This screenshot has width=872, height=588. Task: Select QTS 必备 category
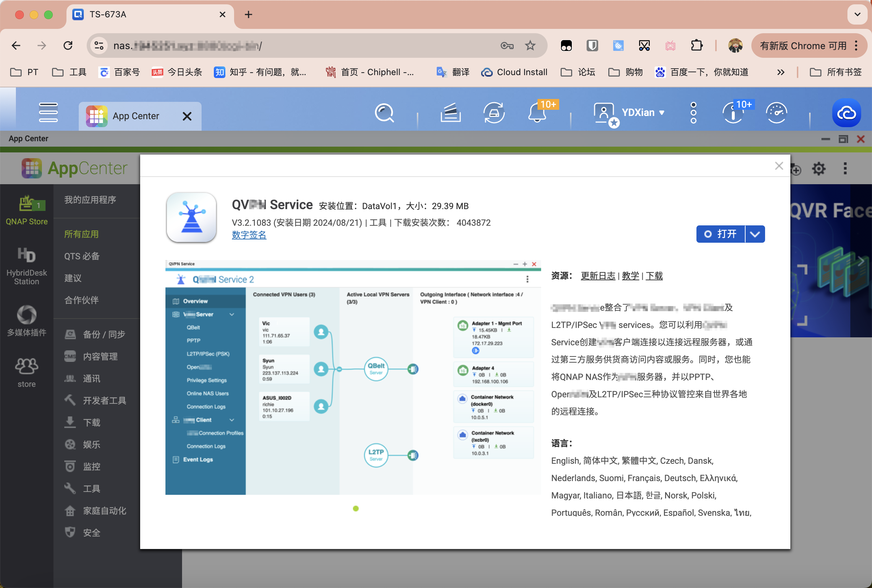(x=82, y=256)
